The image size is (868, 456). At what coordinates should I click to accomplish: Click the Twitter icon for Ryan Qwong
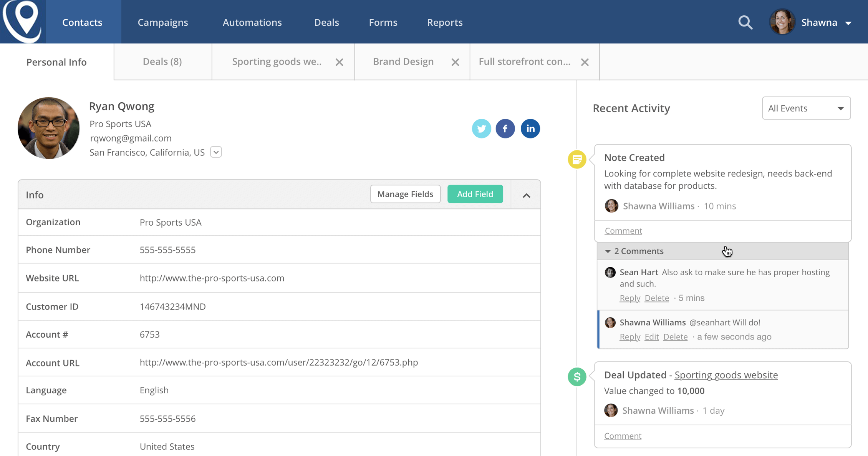pyautogui.click(x=481, y=128)
